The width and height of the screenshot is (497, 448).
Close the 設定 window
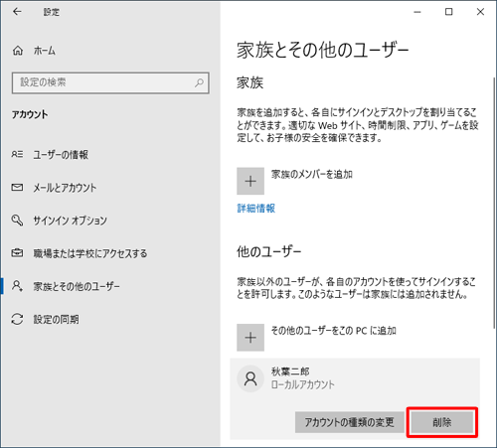(x=480, y=12)
